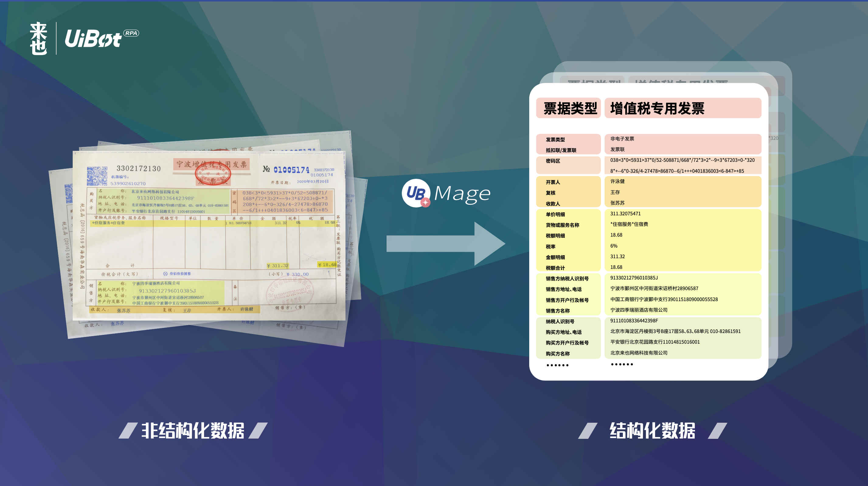Viewport: 868px width, 486px height.
Task: Click the invoice number 01005174
Action: [x=291, y=170]
